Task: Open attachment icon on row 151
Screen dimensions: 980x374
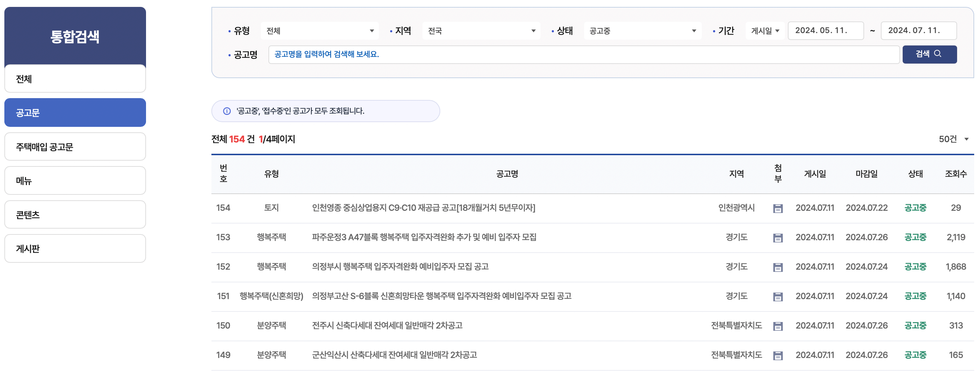Action: pyautogui.click(x=778, y=296)
